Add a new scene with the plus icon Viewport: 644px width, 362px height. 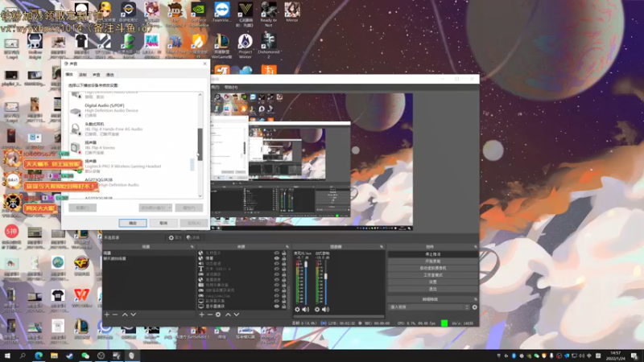coord(107,315)
